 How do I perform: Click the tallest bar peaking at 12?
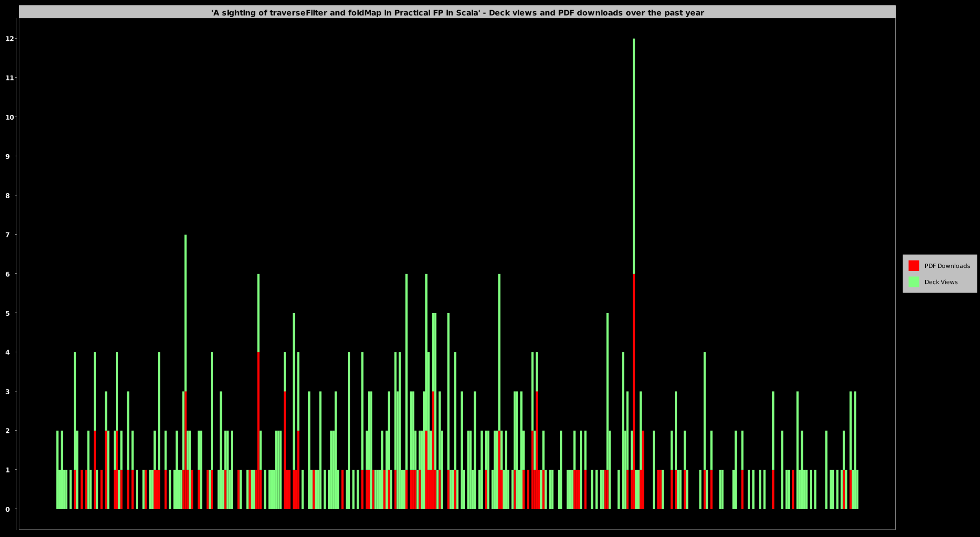click(634, 274)
